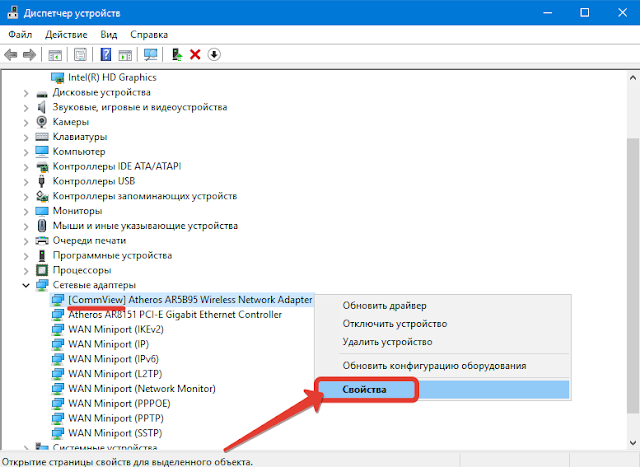Expand the Контроллеры IDE ATA/ATAPI node

click(26, 167)
